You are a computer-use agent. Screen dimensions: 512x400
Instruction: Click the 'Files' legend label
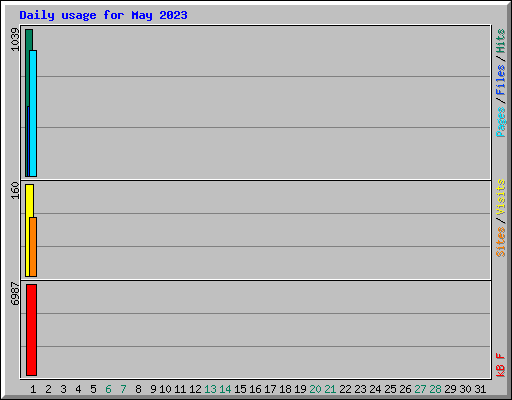click(500, 79)
